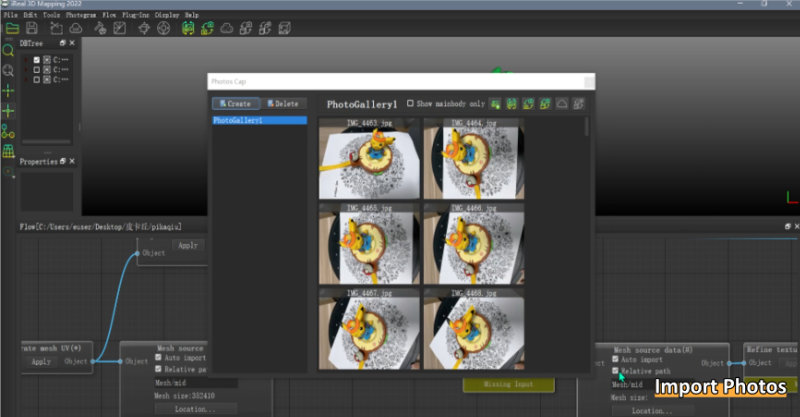Click last gray icon in Photos Cap toolbar
Screen dimensions: 800x417
(578, 104)
